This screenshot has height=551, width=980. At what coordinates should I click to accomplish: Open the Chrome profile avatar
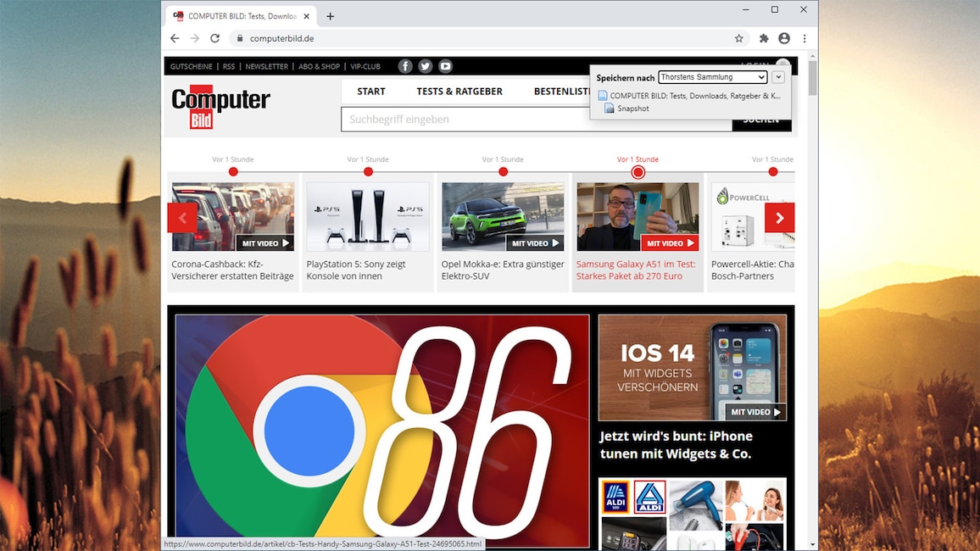[x=784, y=38]
